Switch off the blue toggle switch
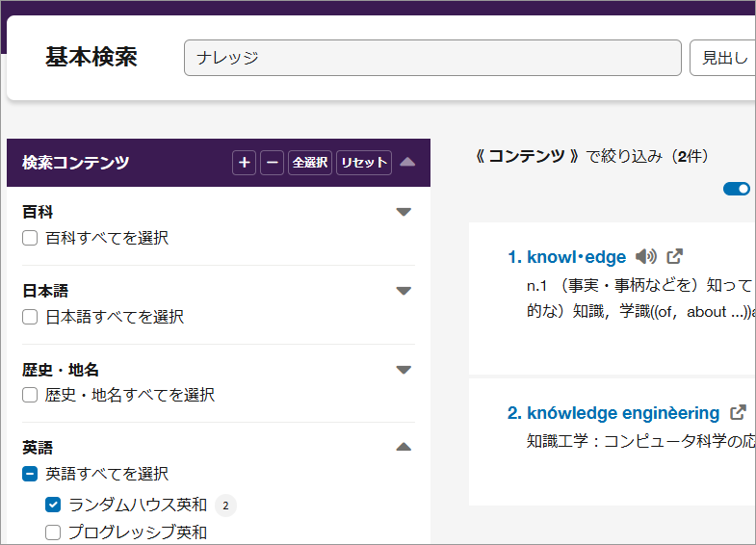 736,189
